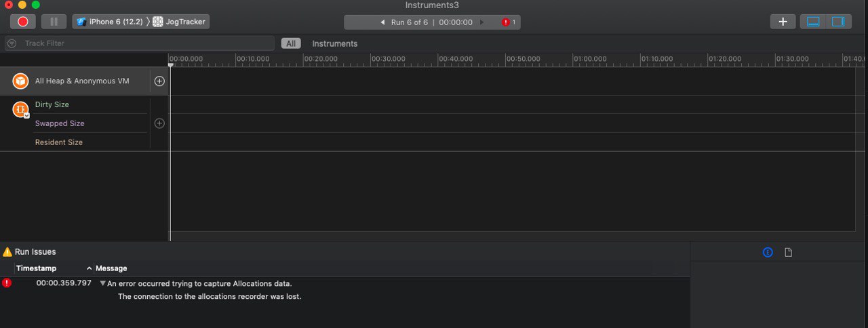
Task: Click the Track Filter search field
Action: coord(139,43)
